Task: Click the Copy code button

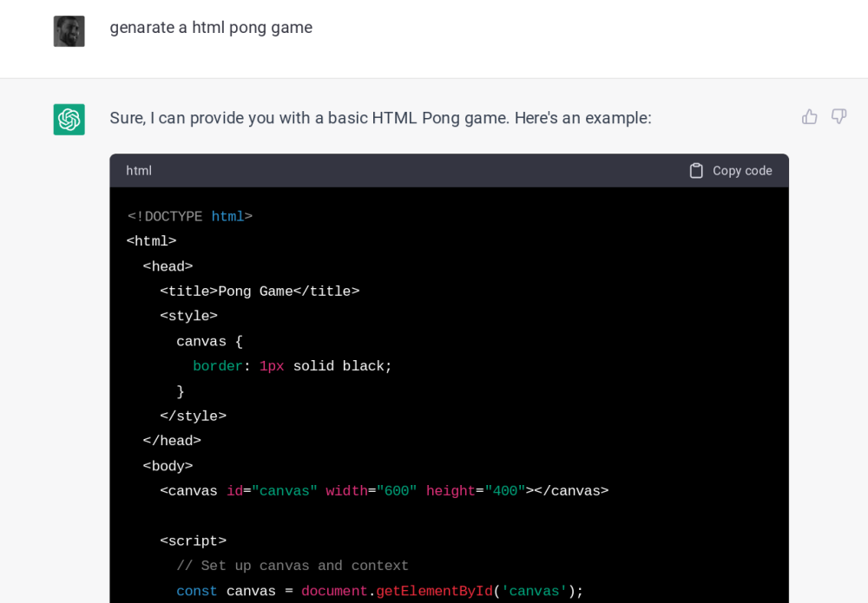Action: click(x=731, y=171)
